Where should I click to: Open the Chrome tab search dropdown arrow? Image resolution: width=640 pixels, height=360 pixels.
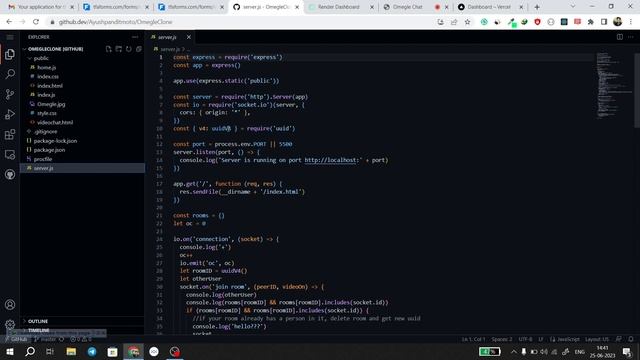(573, 7)
